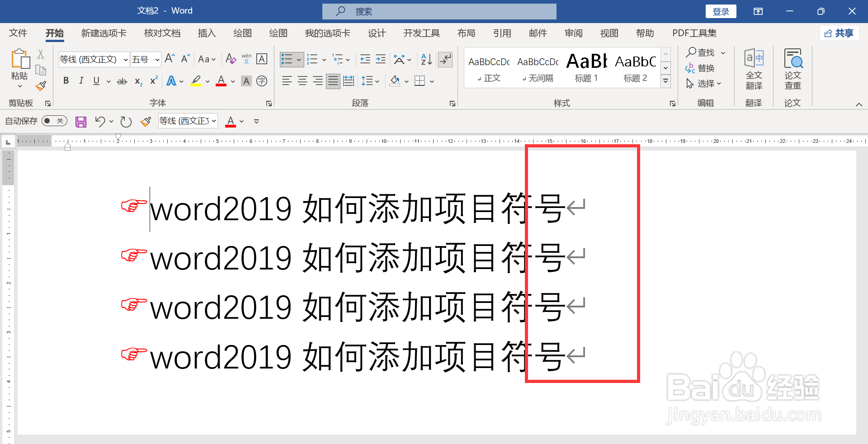Viewport: 868px width, 444px height.
Task: Switch to the Layout (布局) tab
Action: point(466,33)
